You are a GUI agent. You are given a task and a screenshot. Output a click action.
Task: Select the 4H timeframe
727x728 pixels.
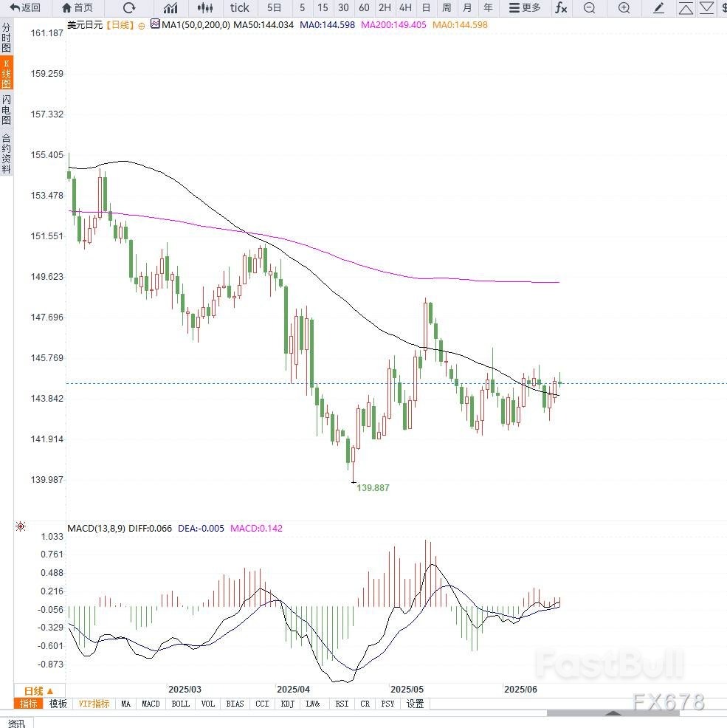(405, 8)
